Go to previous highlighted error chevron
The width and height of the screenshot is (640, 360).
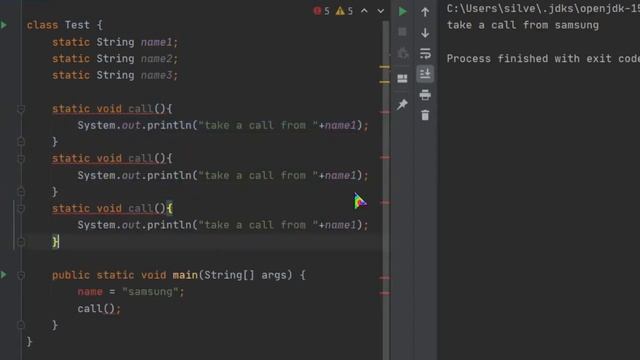tap(364, 11)
